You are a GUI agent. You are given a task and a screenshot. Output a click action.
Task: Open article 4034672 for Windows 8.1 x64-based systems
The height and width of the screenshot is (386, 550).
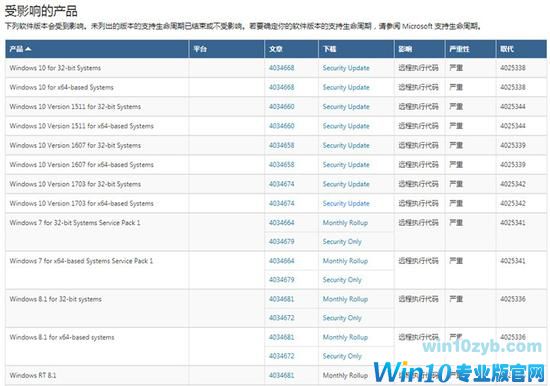pyautogui.click(x=281, y=356)
